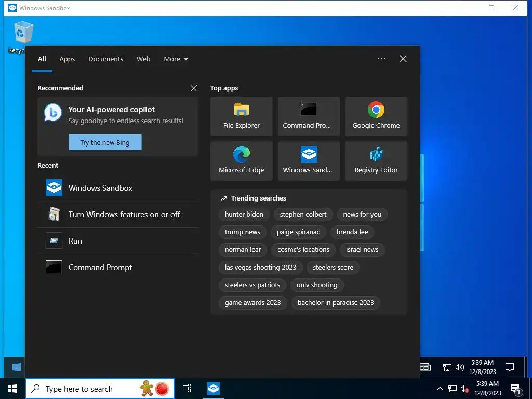Click the sandbox network tray icon

tap(447, 367)
